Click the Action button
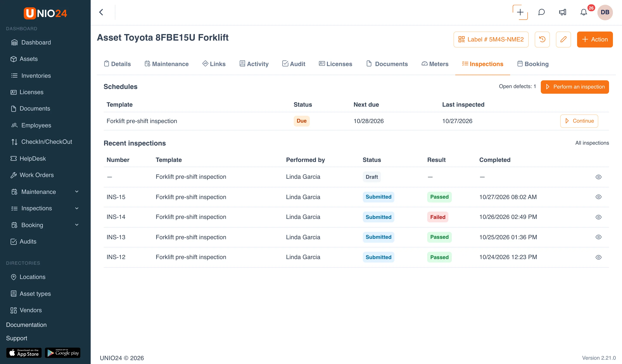 coord(595,39)
